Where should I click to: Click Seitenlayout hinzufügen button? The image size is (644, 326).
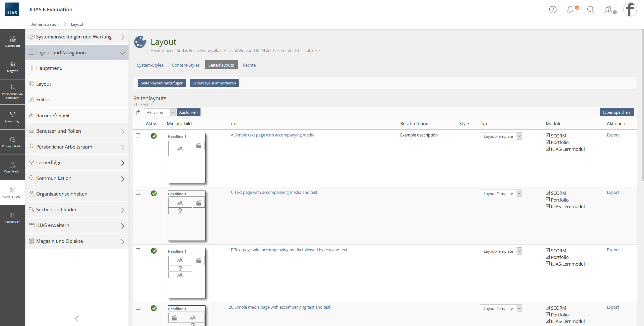(162, 83)
